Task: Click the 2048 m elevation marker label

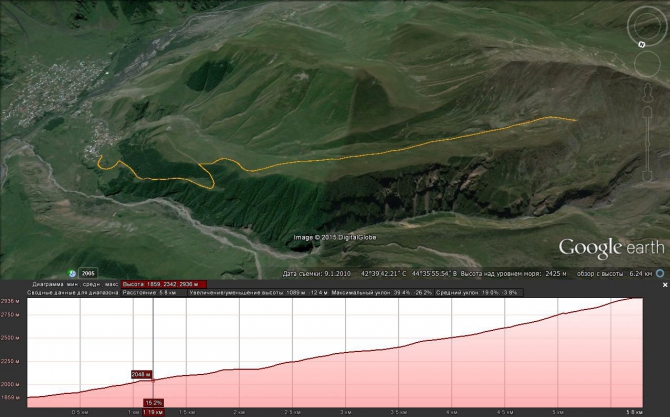Action: point(141,374)
